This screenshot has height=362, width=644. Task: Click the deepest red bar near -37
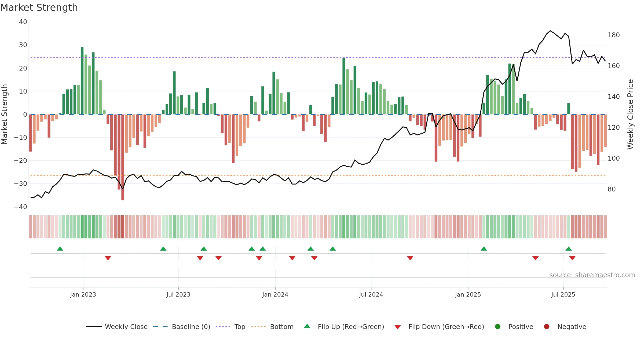(x=123, y=157)
